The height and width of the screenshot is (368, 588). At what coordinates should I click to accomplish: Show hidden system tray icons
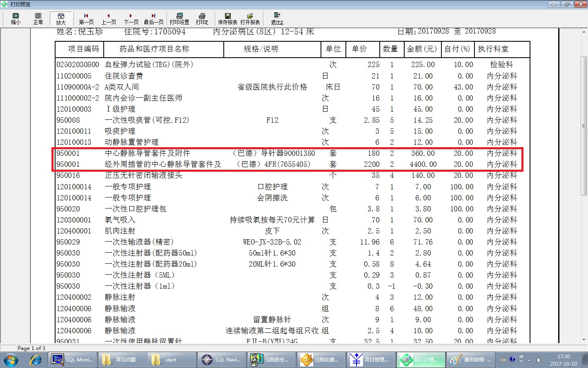click(529, 360)
